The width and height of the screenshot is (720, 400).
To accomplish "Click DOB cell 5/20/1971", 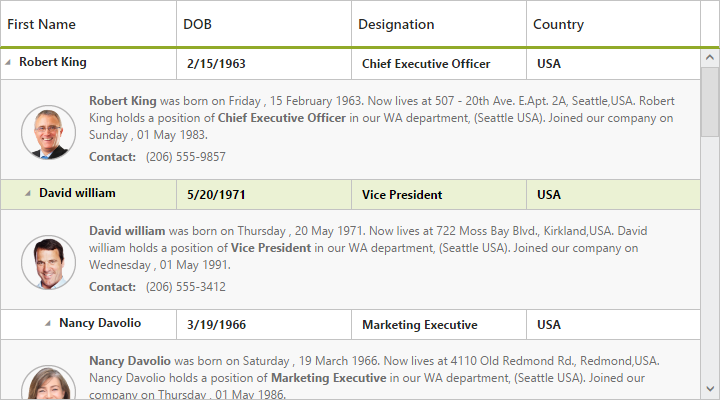I will point(216,195).
